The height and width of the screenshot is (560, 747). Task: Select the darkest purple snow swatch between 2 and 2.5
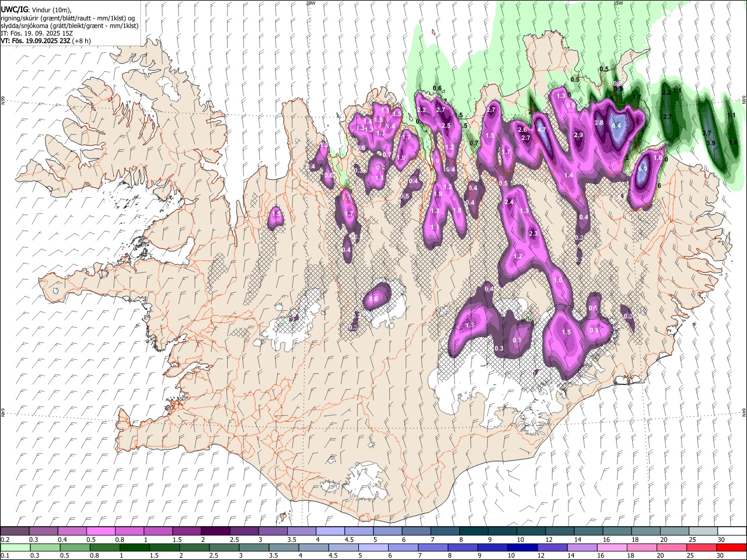(215, 531)
